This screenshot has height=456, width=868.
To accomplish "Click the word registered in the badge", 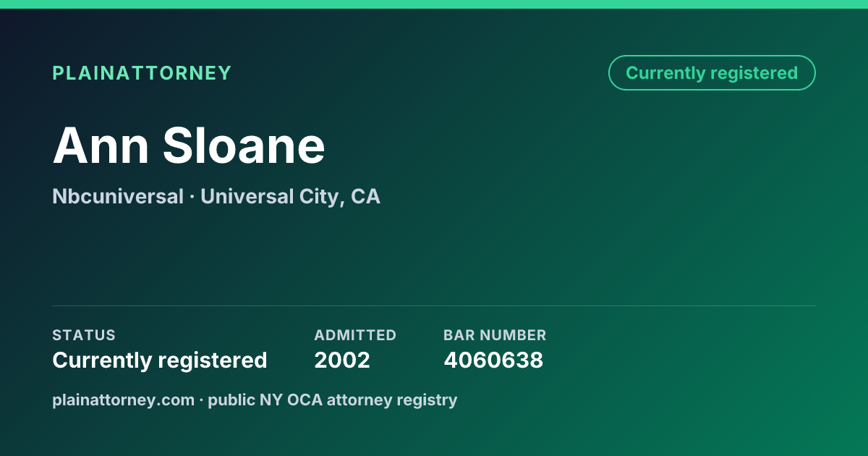I will pos(754,73).
